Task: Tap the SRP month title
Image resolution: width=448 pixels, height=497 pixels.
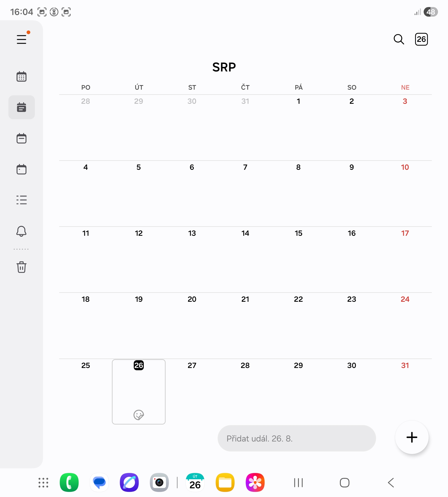Action: point(224,67)
